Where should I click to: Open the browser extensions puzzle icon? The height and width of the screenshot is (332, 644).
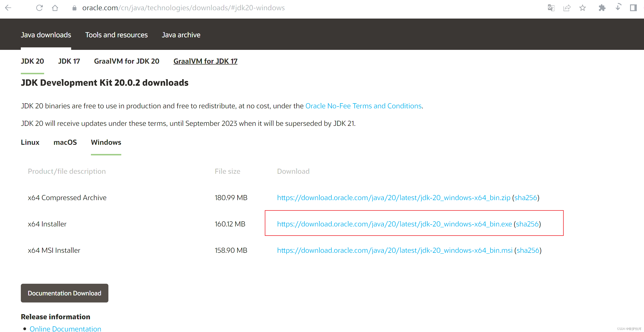click(x=602, y=8)
